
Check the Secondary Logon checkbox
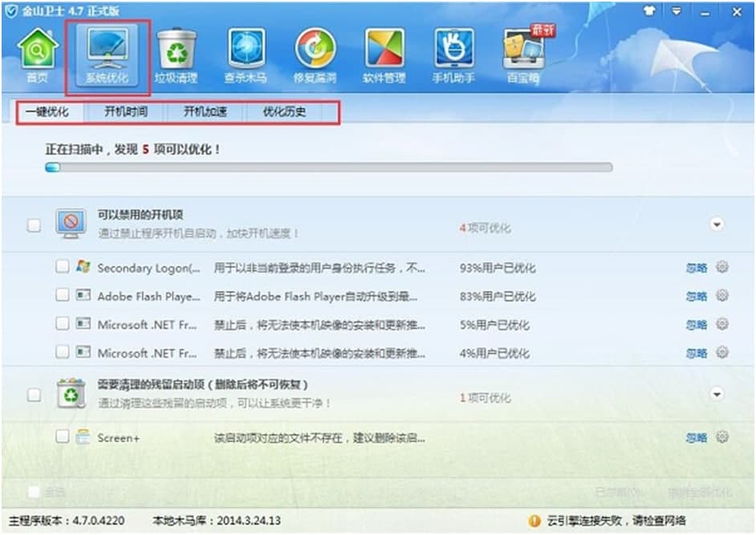62,266
